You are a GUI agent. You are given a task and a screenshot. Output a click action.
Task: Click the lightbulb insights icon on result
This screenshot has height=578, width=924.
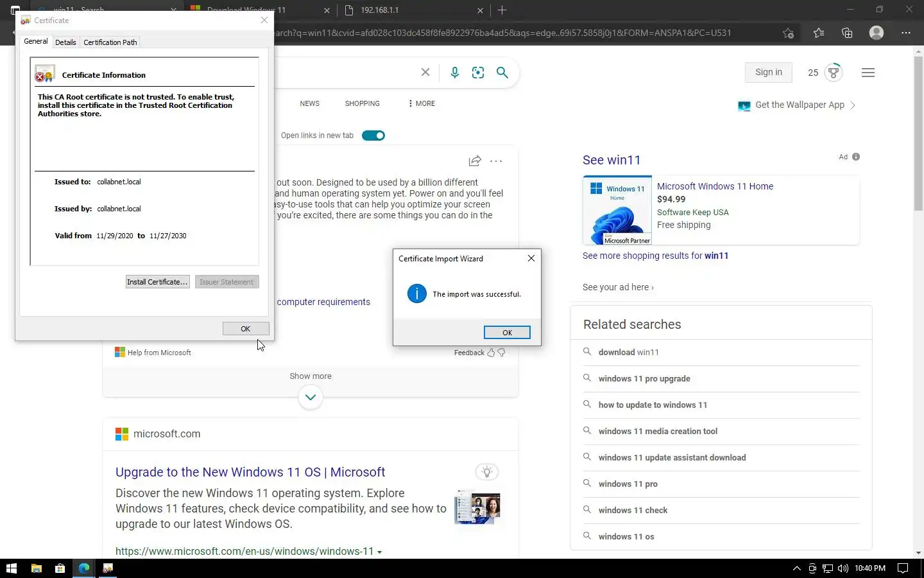[487, 472]
